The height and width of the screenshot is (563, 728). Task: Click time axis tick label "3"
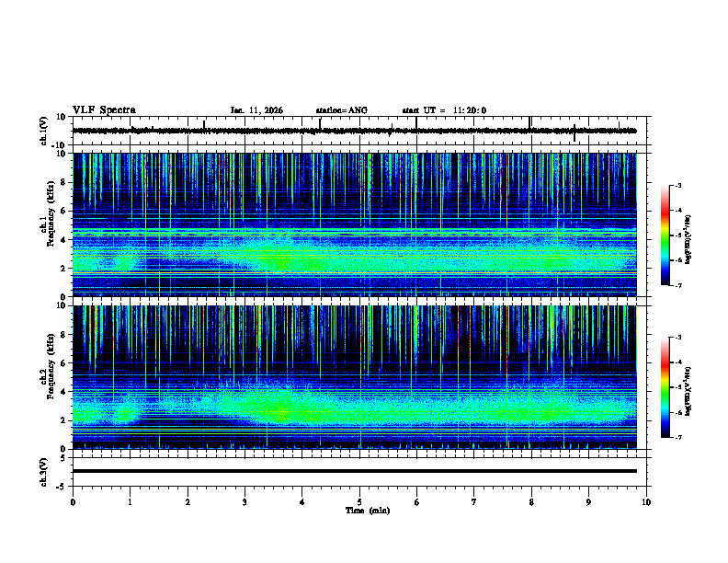[245, 502]
